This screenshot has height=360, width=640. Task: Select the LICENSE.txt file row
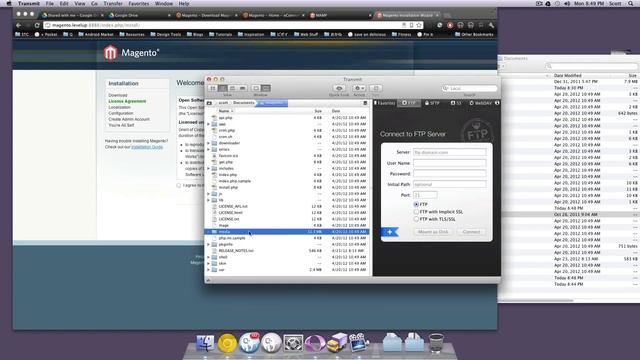287,219
